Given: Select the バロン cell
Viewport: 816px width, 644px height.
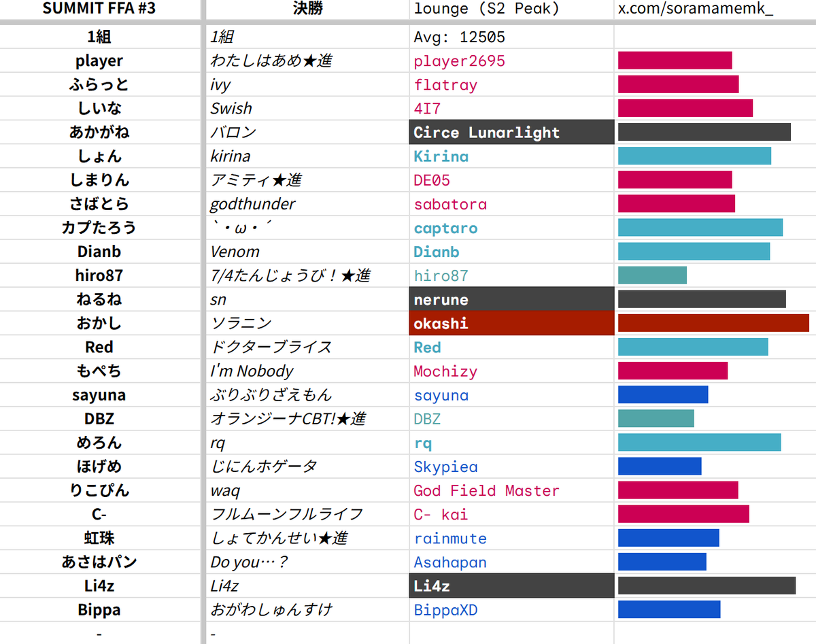Looking at the screenshot, I should [x=307, y=132].
